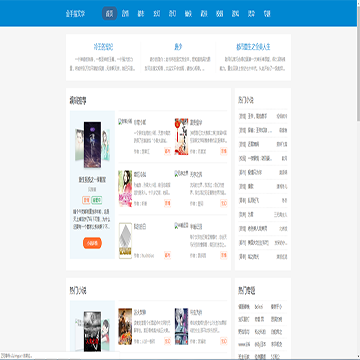Open the short two-character blue title in middle featured box
Screen dimensions: 360x360
pyautogui.click(x=178, y=47)
